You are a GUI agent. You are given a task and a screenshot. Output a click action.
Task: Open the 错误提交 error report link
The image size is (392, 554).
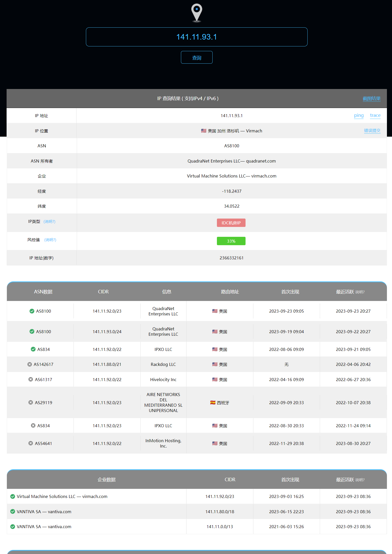pyautogui.click(x=372, y=131)
